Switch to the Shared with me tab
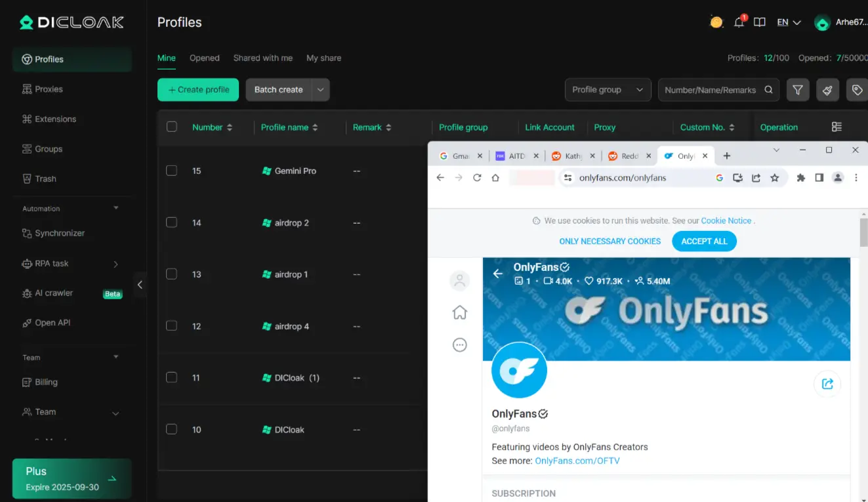This screenshot has height=502, width=868. click(x=262, y=58)
